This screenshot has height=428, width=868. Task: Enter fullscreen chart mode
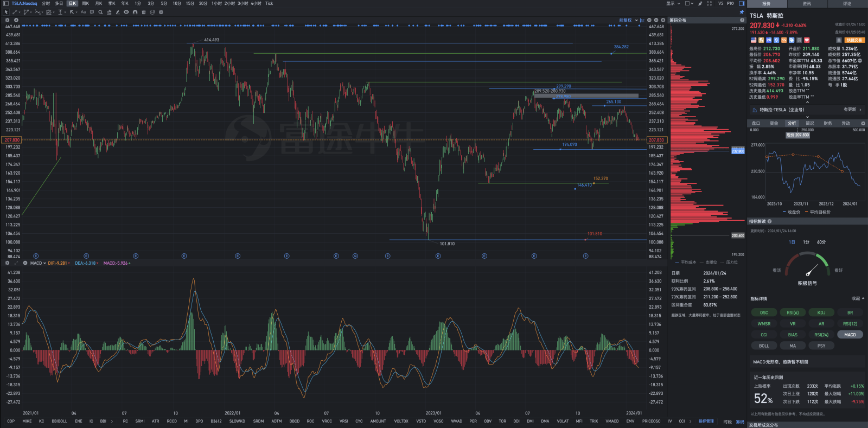[x=709, y=3]
